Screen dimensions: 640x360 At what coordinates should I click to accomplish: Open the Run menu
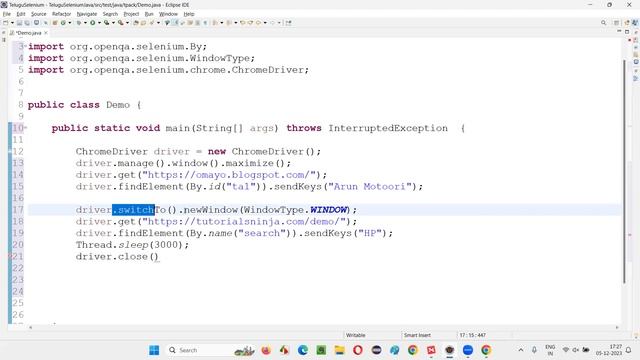pos(149,14)
